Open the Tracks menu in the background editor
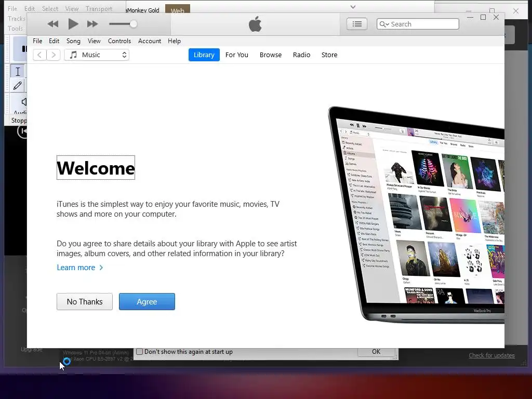Image resolution: width=532 pixels, height=399 pixels. pos(17,19)
